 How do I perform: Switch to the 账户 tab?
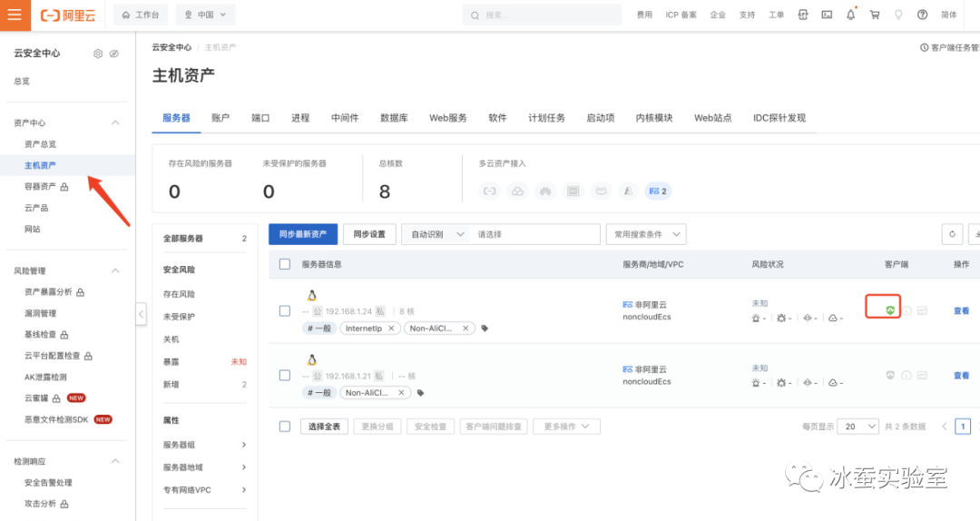pos(220,118)
